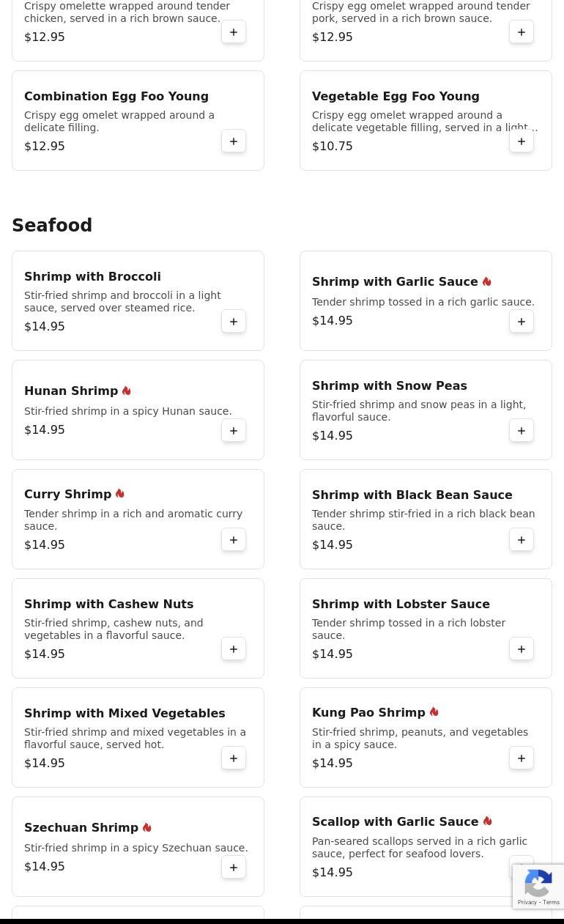The height and width of the screenshot is (924, 564).
Task: Click spicy flame icon beside Hunan Shrimp
Action: (x=127, y=391)
